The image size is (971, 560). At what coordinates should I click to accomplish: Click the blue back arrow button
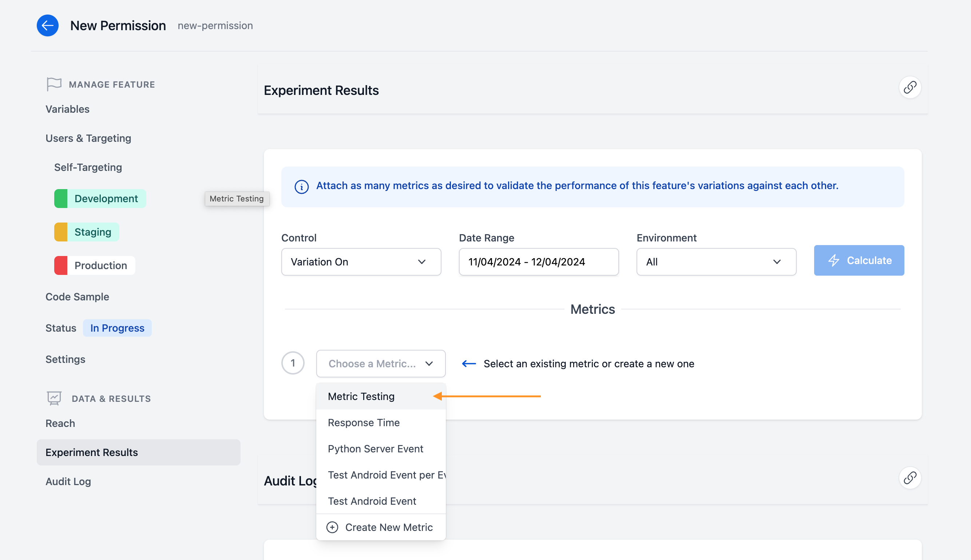pos(47,25)
